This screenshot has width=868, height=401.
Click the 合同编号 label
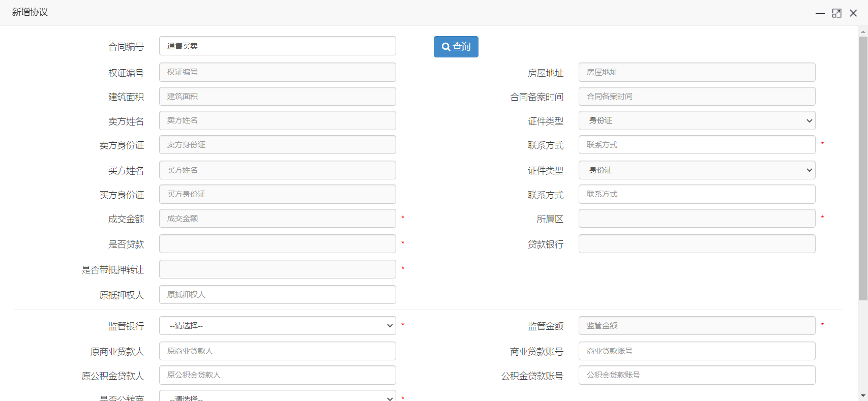point(126,47)
